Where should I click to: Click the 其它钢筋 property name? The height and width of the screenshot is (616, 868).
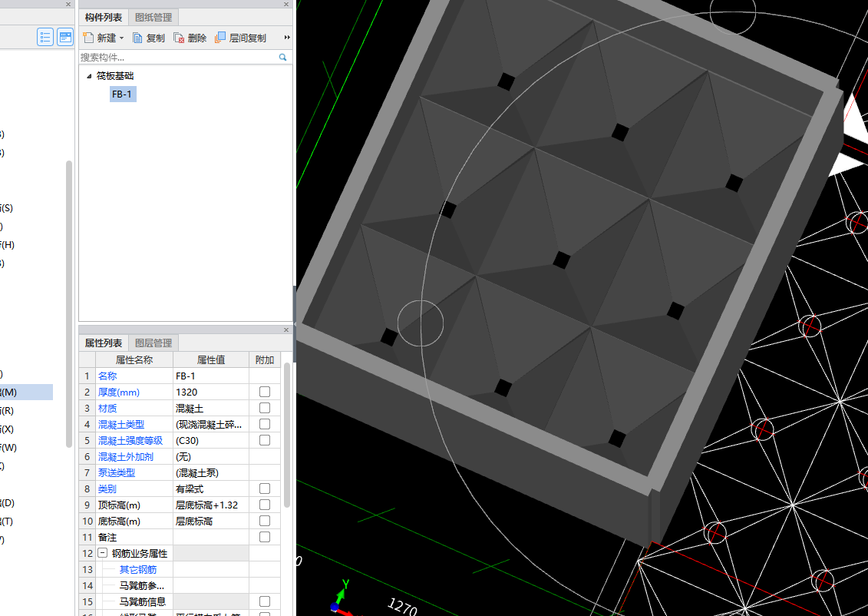pyautogui.click(x=138, y=569)
